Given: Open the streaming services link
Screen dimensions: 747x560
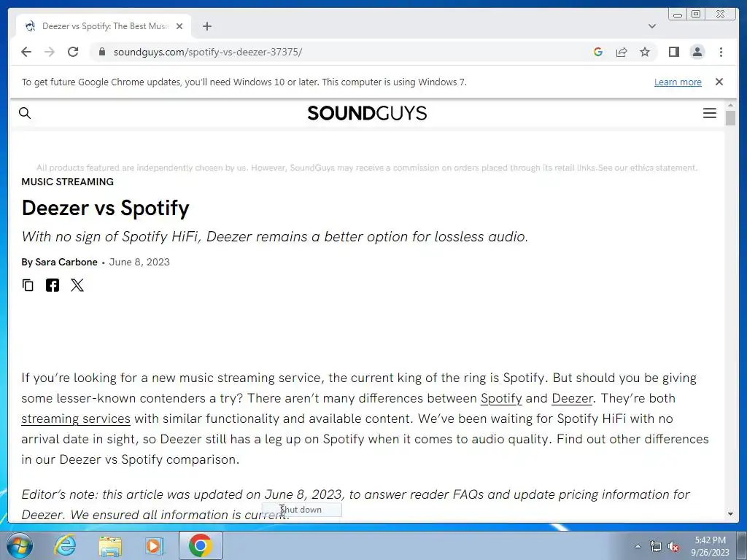Looking at the screenshot, I should coord(76,419).
